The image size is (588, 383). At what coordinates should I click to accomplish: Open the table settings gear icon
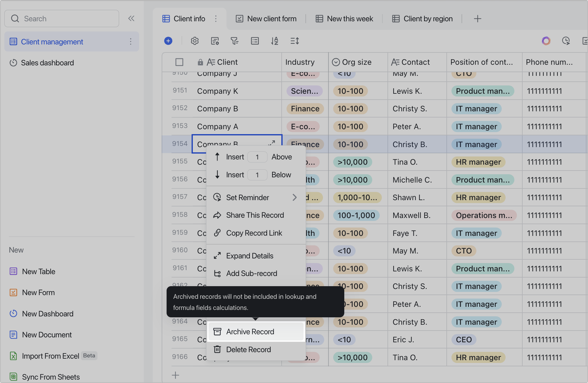click(x=195, y=41)
